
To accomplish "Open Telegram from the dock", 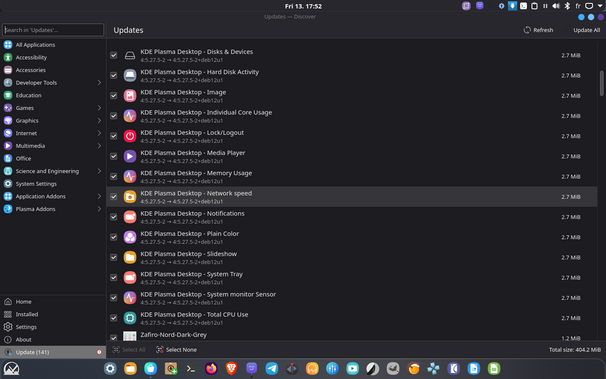I will click(272, 369).
